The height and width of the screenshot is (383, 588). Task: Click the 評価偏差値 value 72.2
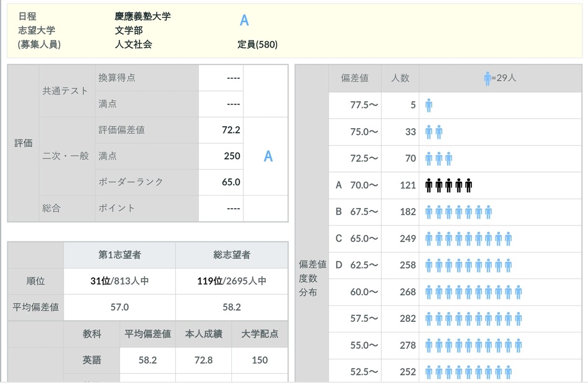231,130
